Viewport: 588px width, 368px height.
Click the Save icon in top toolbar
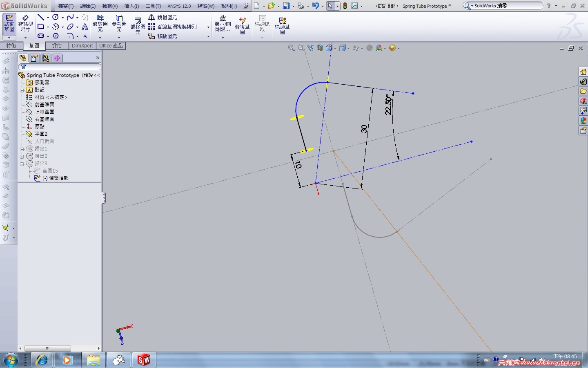286,6
